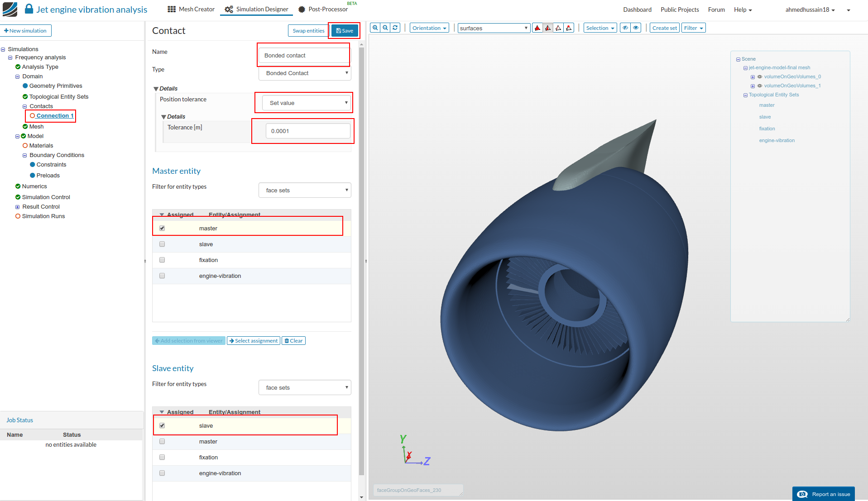Open Master entity filter face sets dropdown
This screenshot has height=501, width=868.
[305, 190]
